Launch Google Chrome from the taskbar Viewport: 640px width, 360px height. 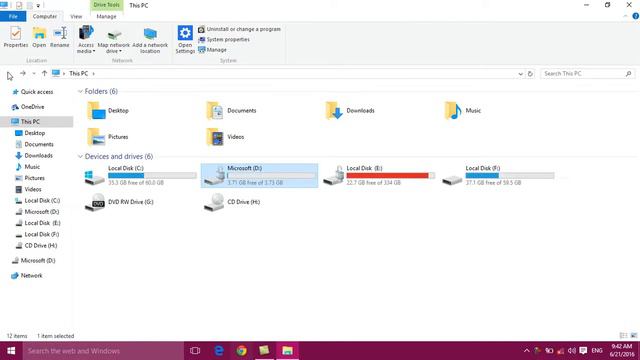click(x=242, y=351)
